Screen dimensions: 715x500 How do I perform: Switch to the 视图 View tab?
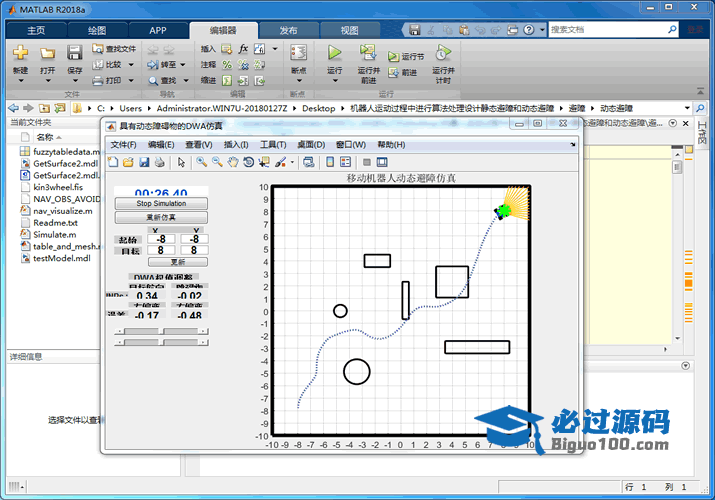tap(349, 31)
